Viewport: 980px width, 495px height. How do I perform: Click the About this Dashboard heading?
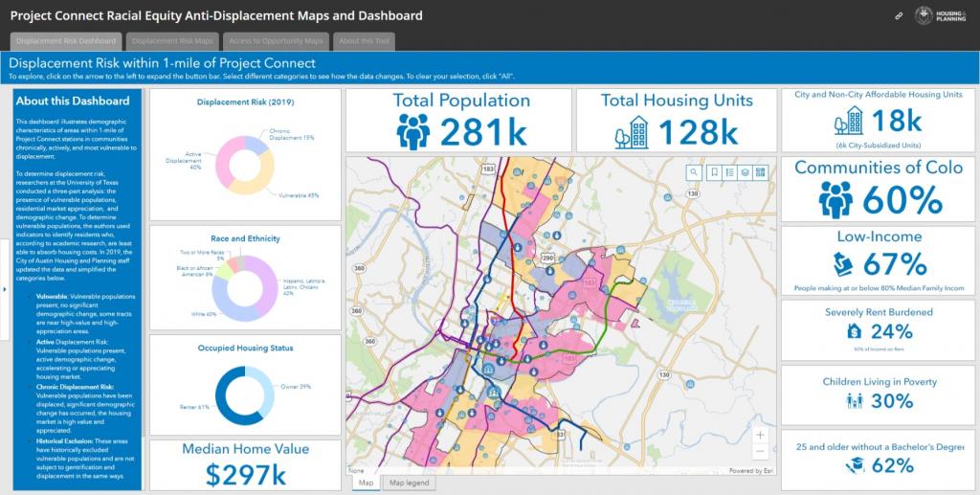point(73,101)
